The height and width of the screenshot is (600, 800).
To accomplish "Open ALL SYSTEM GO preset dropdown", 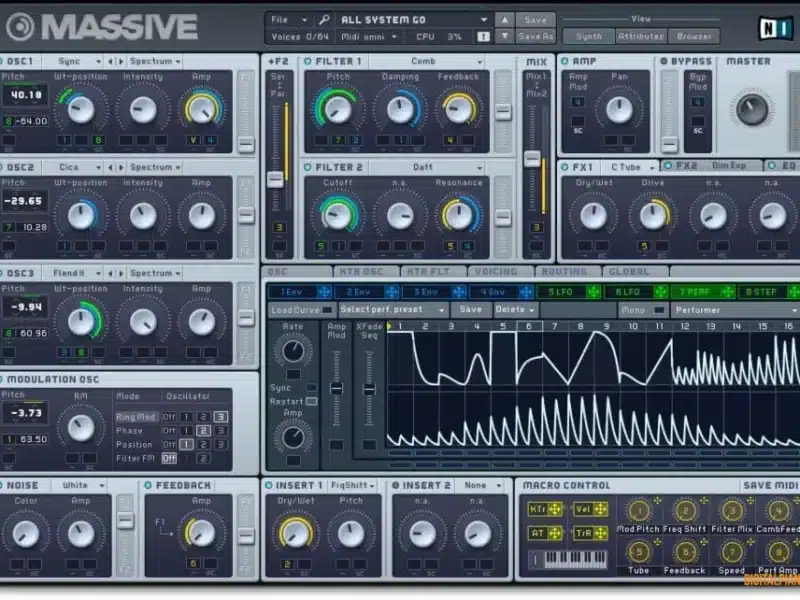I will pyautogui.click(x=413, y=20).
